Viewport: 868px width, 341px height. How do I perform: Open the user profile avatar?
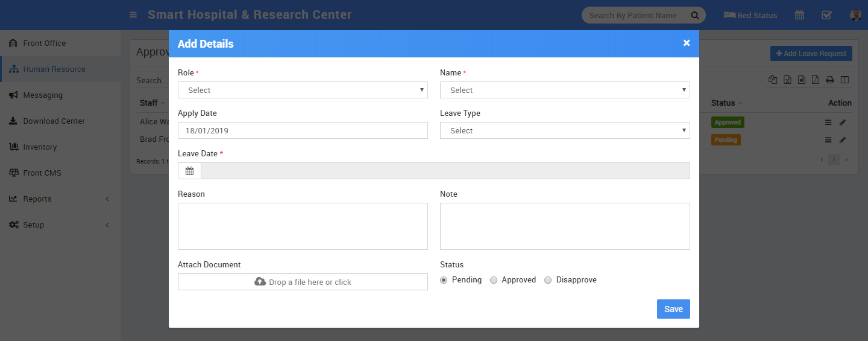(x=855, y=15)
